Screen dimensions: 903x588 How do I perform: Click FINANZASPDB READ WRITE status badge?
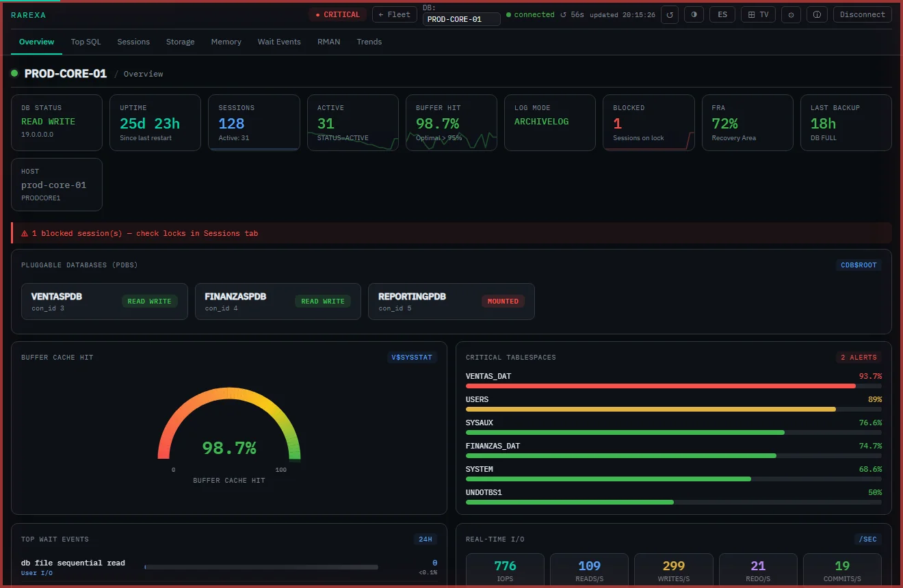click(324, 301)
